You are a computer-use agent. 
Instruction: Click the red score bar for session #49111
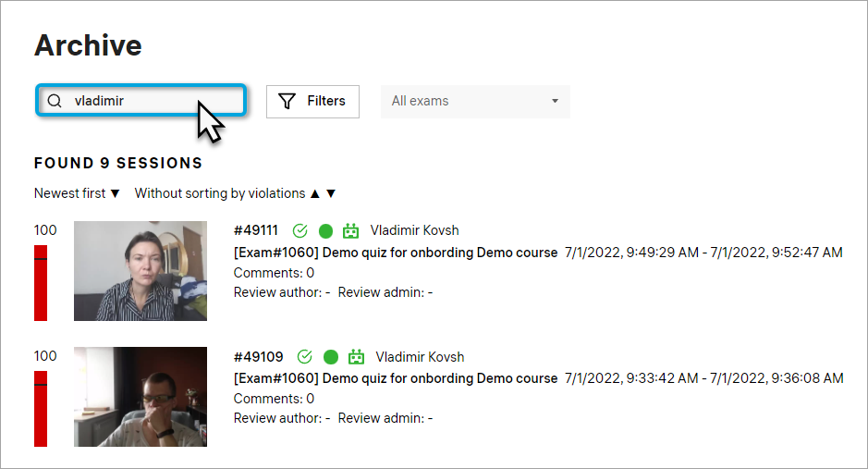click(41, 282)
